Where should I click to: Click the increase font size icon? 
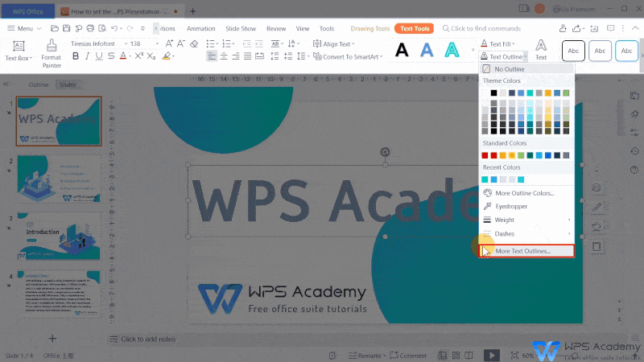tap(169, 43)
